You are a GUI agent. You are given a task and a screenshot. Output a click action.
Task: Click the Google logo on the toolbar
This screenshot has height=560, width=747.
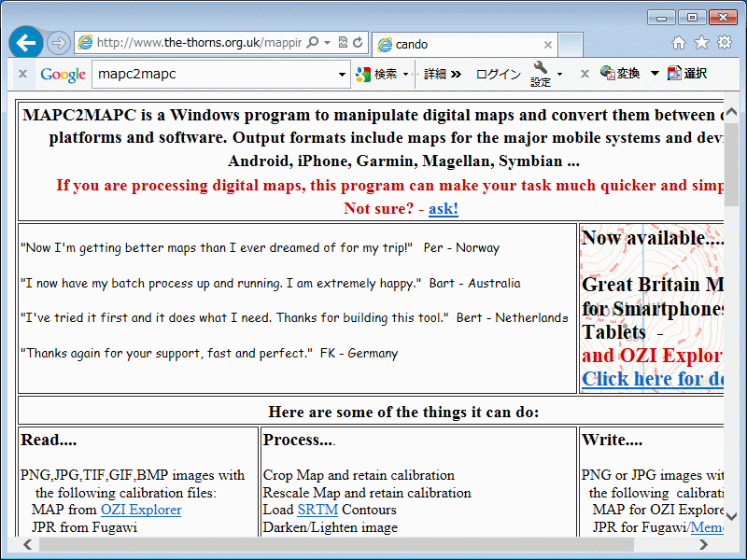click(x=63, y=75)
